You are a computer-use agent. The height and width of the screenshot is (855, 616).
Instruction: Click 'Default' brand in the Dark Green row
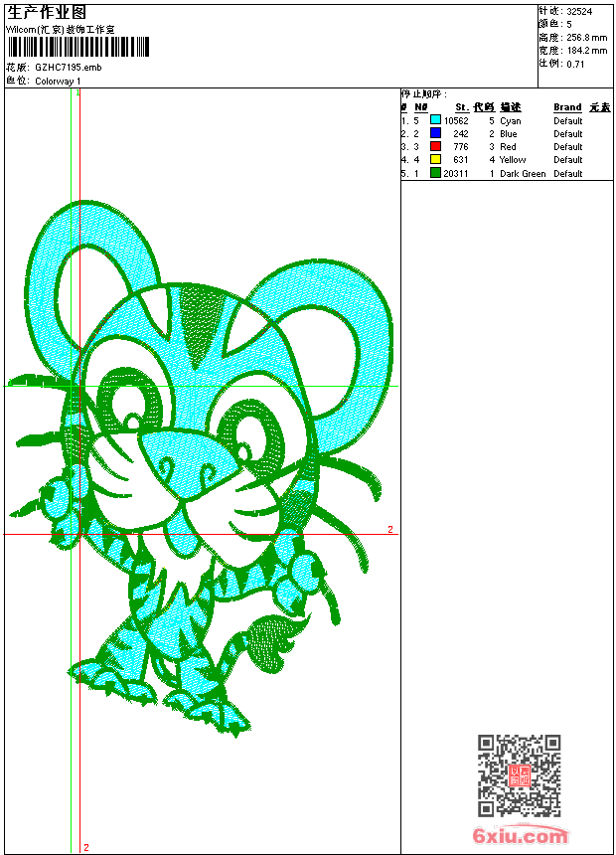(x=568, y=173)
